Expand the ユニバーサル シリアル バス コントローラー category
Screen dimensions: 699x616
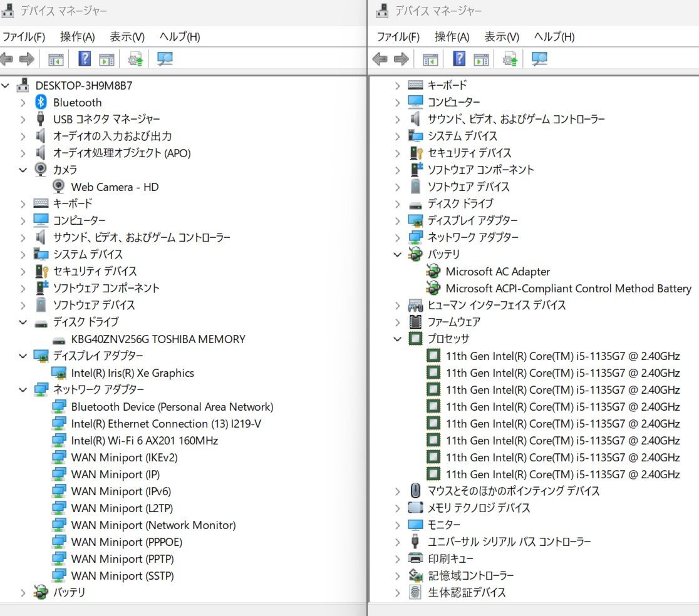click(x=397, y=542)
